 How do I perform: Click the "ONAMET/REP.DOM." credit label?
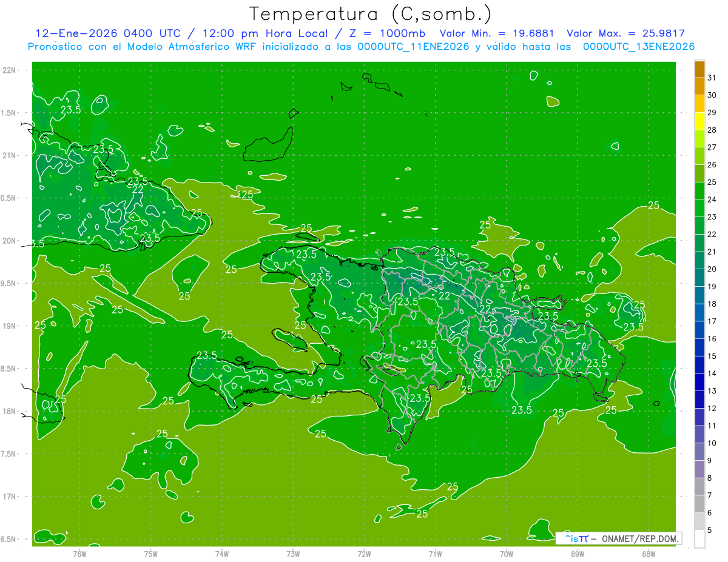pos(639,538)
